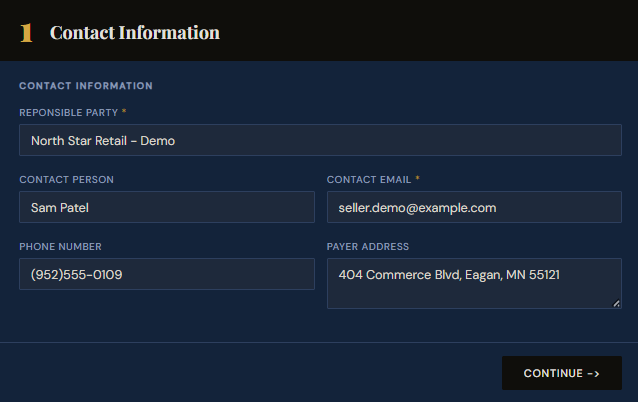Image resolution: width=638 pixels, height=402 pixels.
Task: Click the Reponsible Party input field
Action: point(320,140)
